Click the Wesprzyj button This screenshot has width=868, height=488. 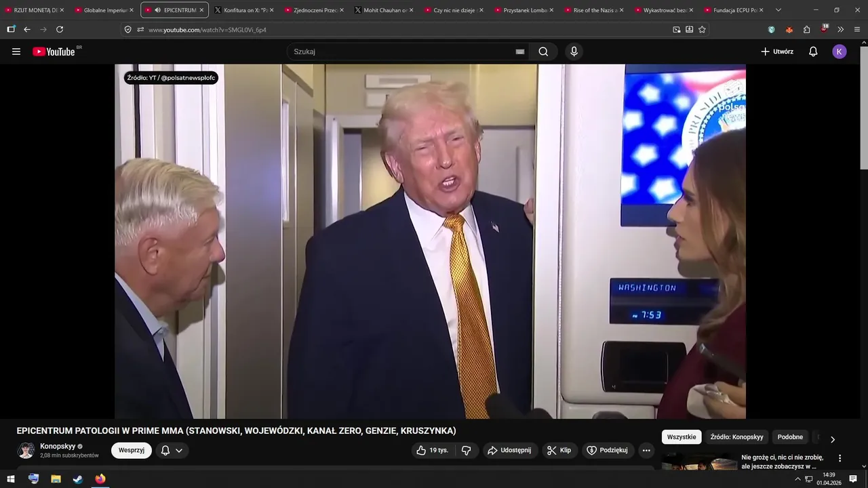click(132, 450)
